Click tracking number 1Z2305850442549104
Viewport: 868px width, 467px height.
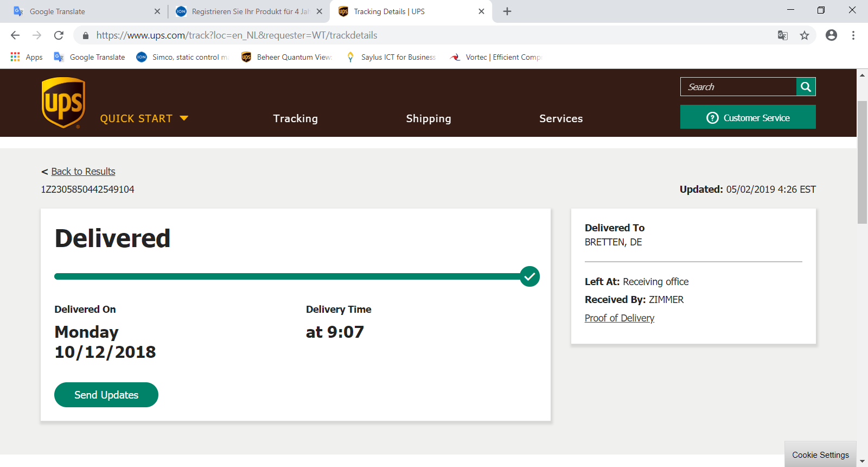88,190
